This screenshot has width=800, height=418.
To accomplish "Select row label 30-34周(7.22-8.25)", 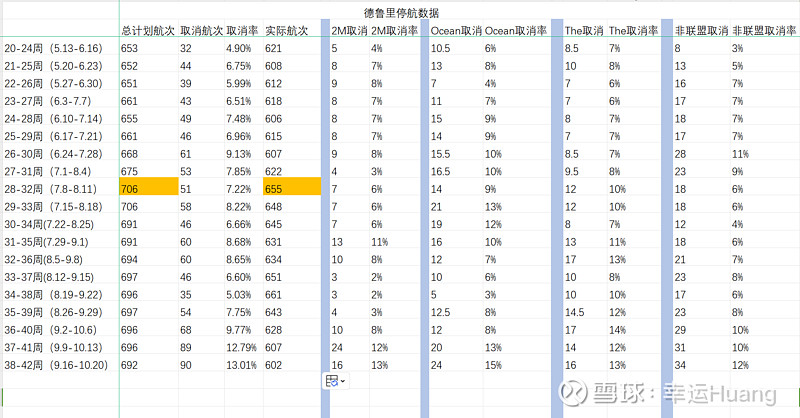I will point(49,225).
